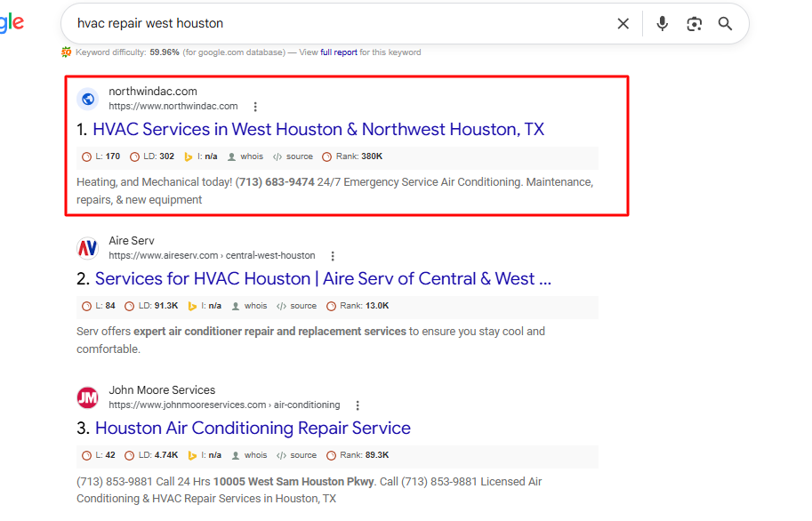Viewport: 812px width, 521px height.
Task: Open Google Lens image search icon
Action: tap(694, 24)
